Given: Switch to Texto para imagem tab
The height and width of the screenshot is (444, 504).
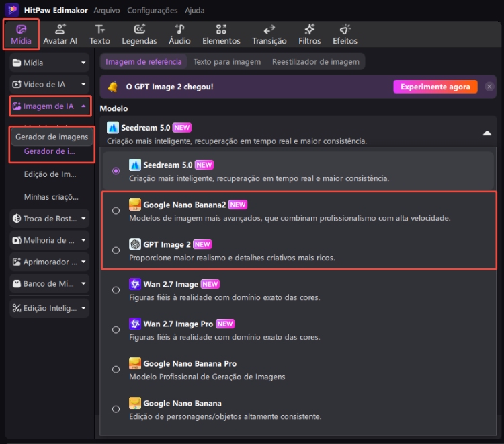Looking at the screenshot, I should coord(227,61).
